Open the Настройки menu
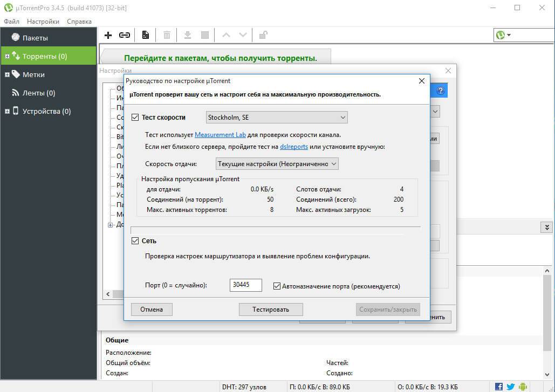Screen dimensions: 555x392 (43, 22)
